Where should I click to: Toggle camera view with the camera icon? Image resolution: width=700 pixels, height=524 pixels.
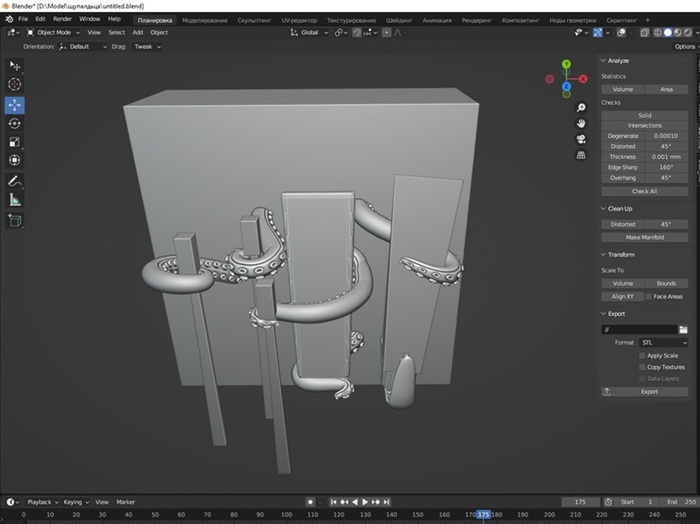(581, 139)
